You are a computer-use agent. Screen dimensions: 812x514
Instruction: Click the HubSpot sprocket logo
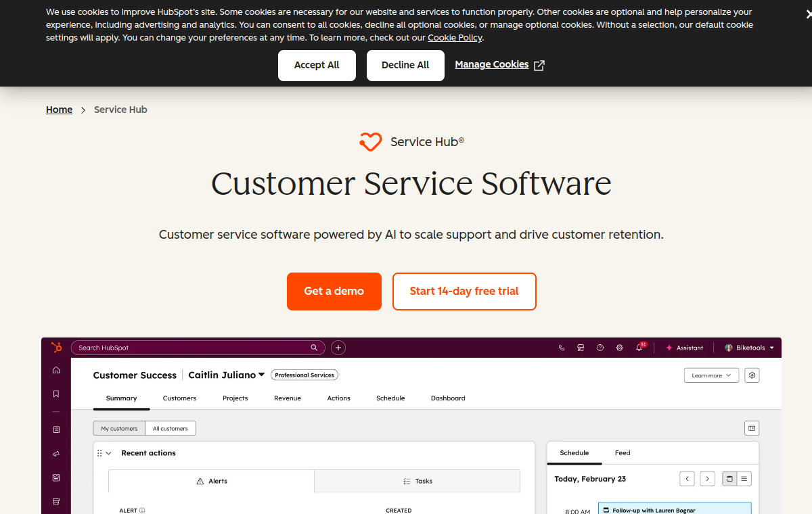point(56,348)
